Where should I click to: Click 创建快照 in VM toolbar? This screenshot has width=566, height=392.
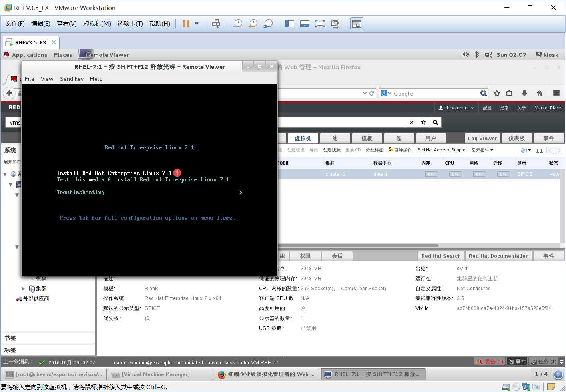click(332, 150)
